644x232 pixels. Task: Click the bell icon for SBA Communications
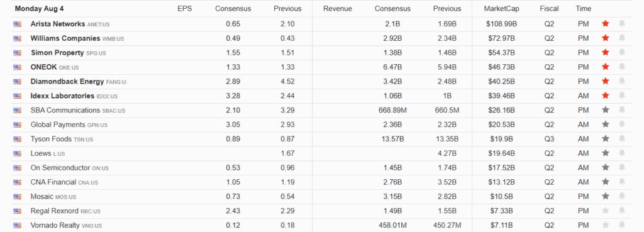pos(622,110)
